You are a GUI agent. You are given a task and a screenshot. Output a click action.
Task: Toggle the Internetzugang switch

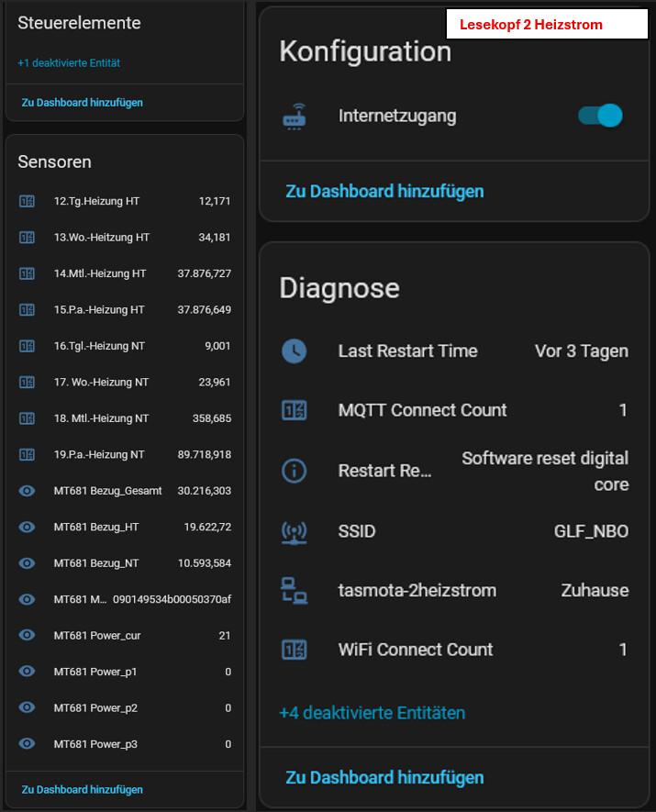coord(600,116)
